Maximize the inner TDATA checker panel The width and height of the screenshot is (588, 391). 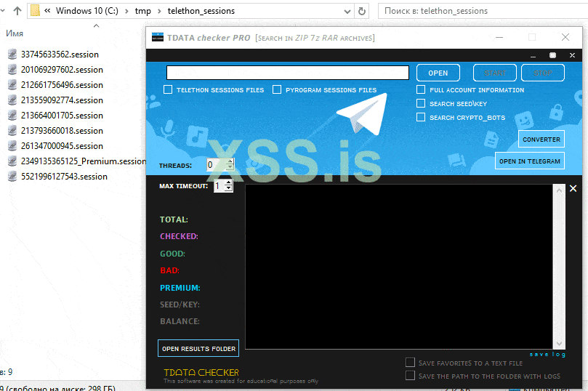pyautogui.click(x=553, y=55)
